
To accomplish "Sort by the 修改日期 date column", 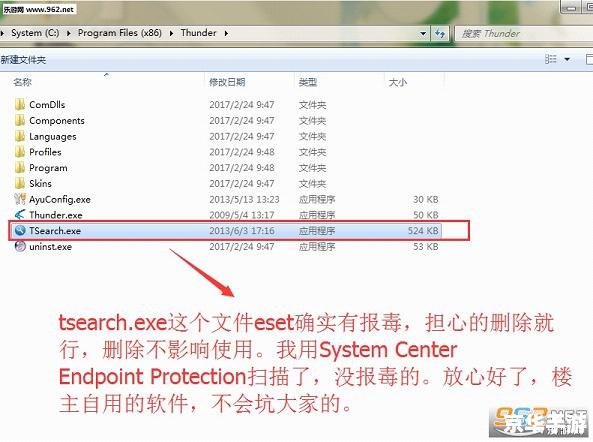I will pos(227,82).
